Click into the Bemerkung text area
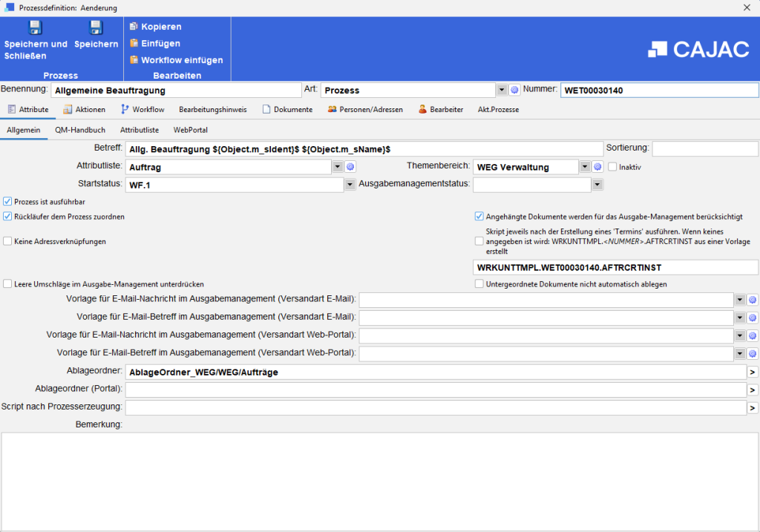The width and height of the screenshot is (760, 532). tap(380, 479)
